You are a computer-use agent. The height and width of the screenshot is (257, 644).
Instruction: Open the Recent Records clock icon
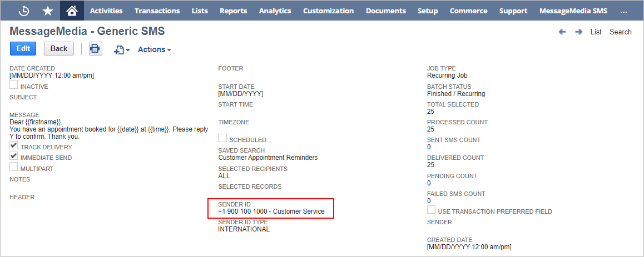coord(24,11)
